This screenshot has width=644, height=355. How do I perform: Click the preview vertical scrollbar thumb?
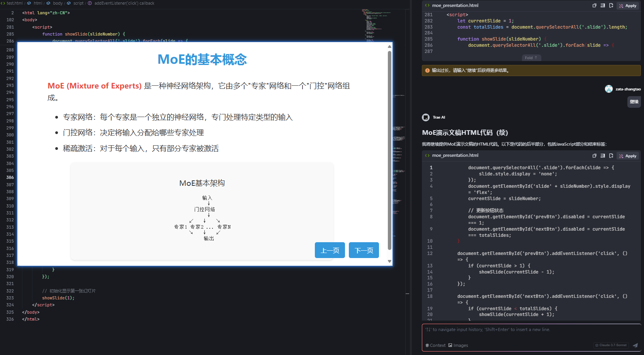coord(389,151)
